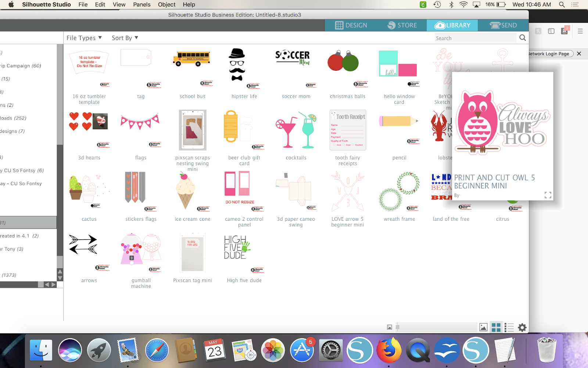Close the Network Login Page notification
The width and height of the screenshot is (588, 368).
579,54
